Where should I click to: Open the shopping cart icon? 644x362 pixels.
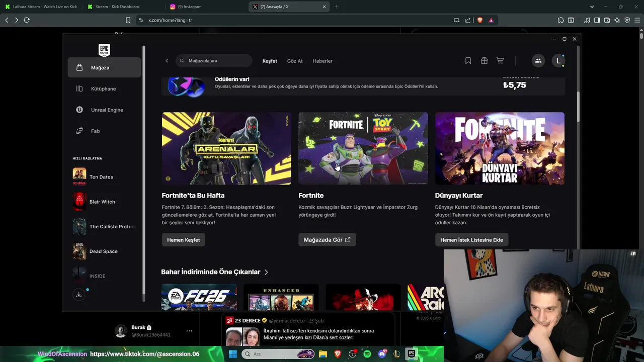tap(500, 61)
